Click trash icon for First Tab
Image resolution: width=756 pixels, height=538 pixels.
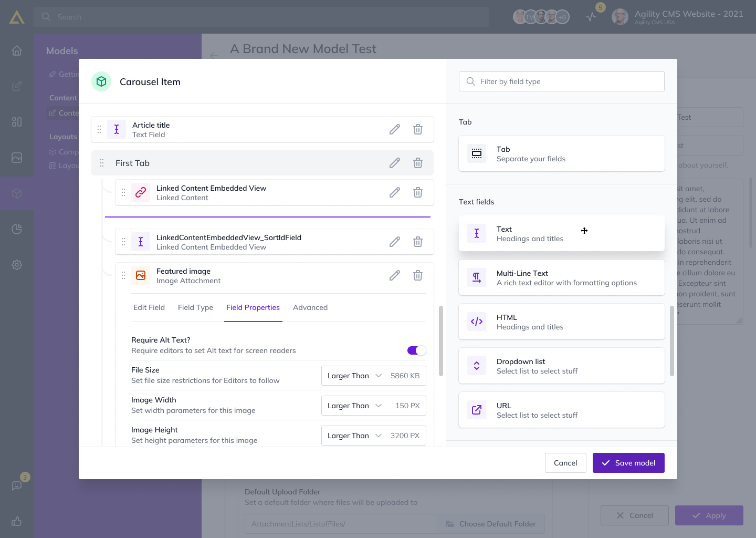click(418, 163)
